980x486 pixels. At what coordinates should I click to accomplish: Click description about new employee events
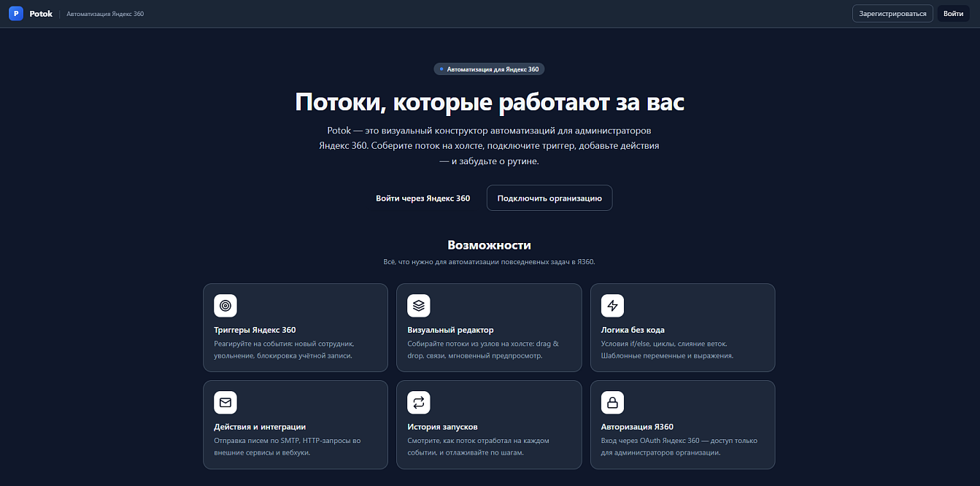[284, 350]
